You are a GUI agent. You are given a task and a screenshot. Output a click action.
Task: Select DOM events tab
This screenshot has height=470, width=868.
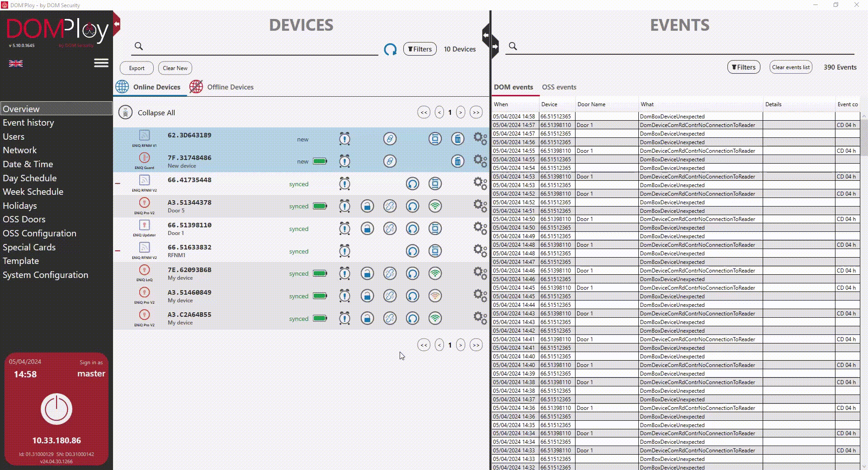[513, 87]
